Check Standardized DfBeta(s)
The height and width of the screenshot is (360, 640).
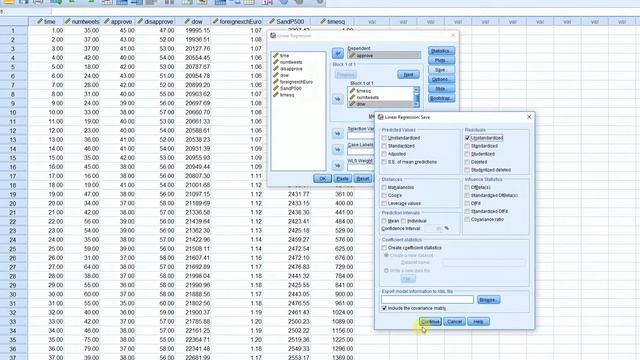[467, 195]
